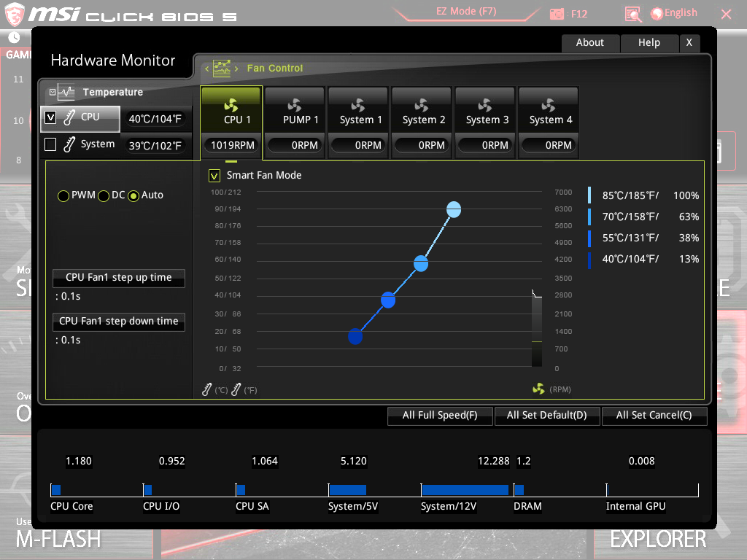The image size is (747, 560).
Task: Click the System/12V voltage bar
Action: pyautogui.click(x=465, y=490)
